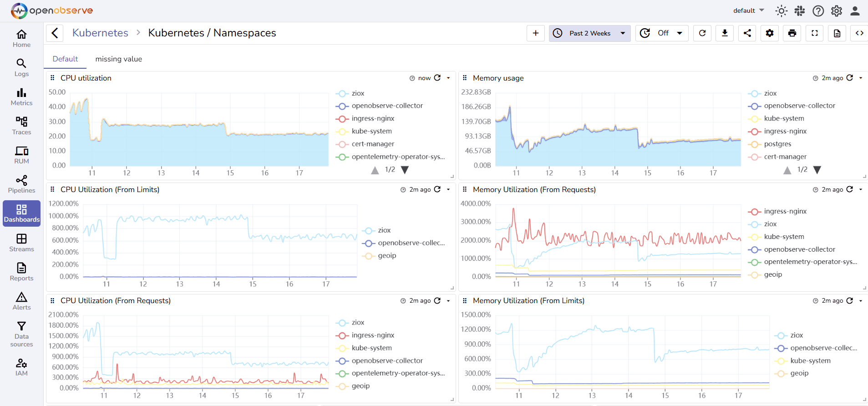Switch to the missing value tab
Screen dimensions: 868x406
[x=118, y=59]
